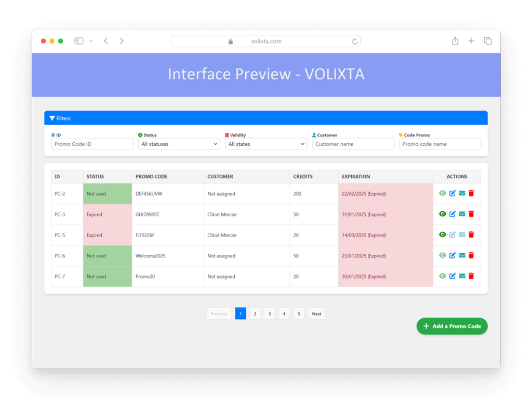View details of promo code PC-3
Screen dimensions: 532x398
click(x=443, y=214)
